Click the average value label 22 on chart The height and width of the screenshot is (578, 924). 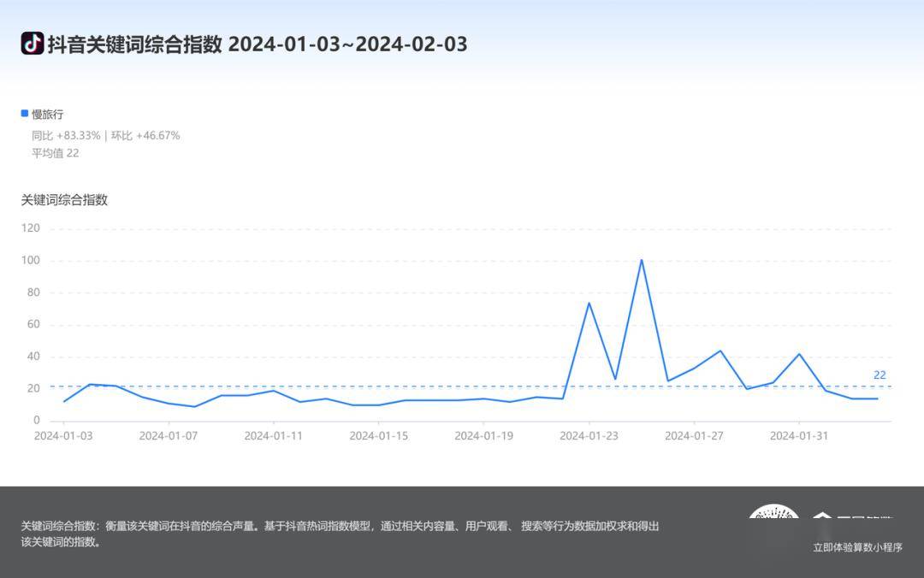click(880, 375)
